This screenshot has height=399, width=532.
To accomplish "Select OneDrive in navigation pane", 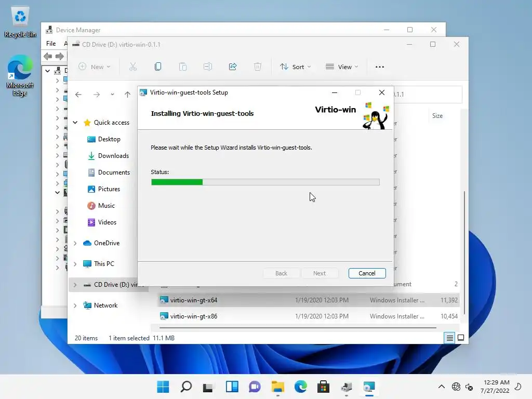I will coord(101,243).
